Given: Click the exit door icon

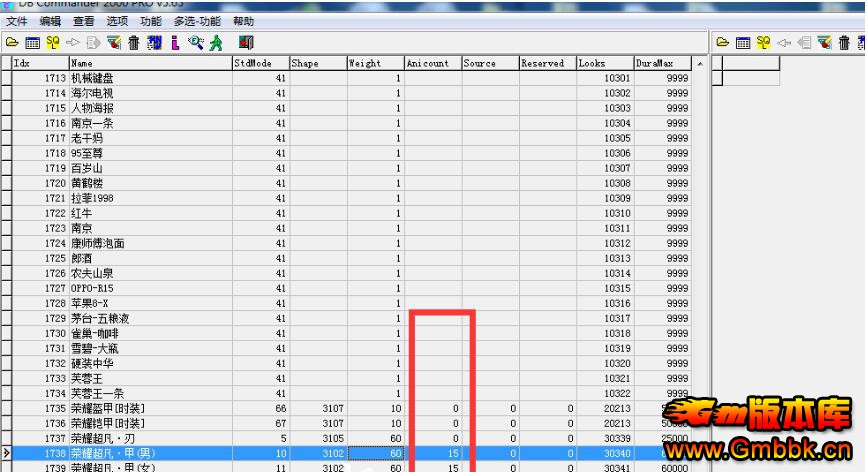Looking at the screenshot, I should point(246,43).
